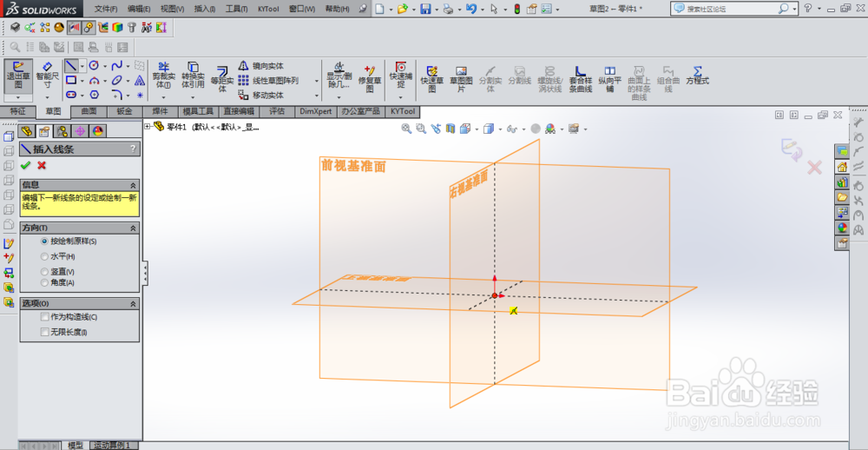This screenshot has height=450, width=868.
Task: Open dropdown arrow under 智能尺寸
Action: (47, 96)
